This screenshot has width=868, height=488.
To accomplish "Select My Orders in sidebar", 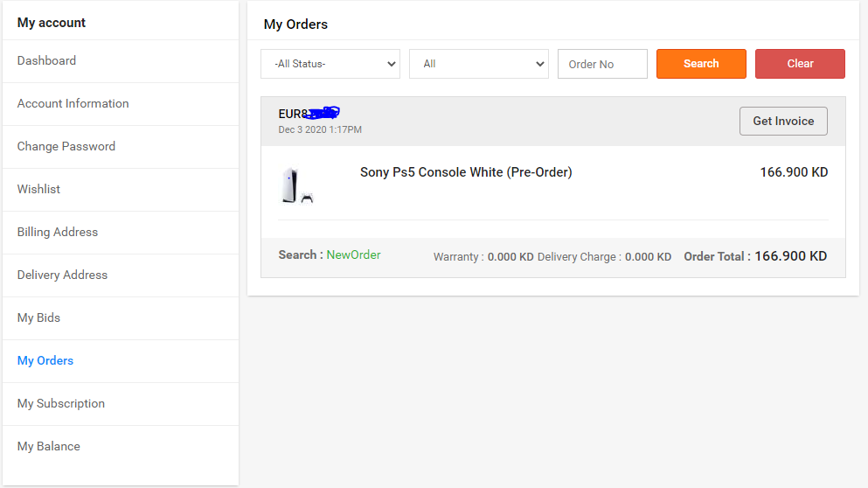I will coord(45,360).
